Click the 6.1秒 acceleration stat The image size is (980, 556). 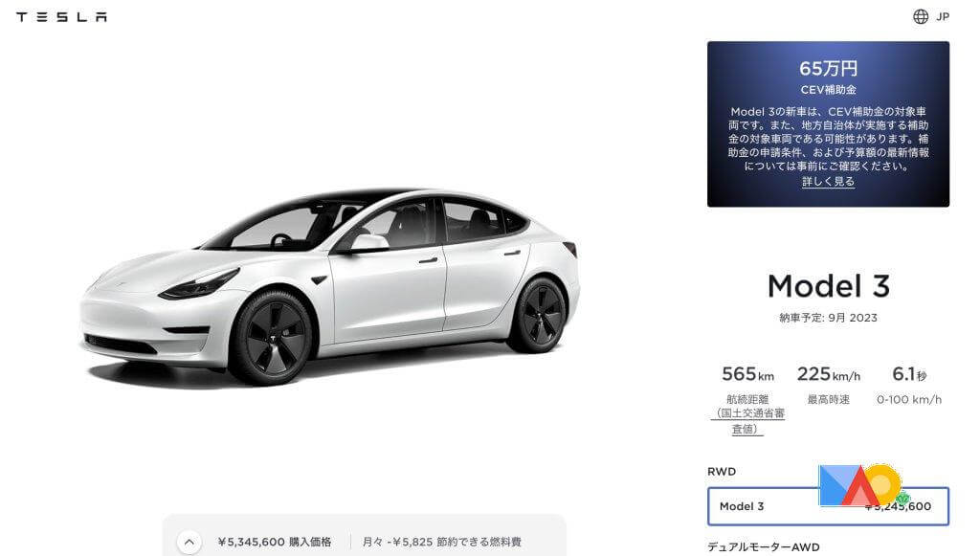(x=909, y=375)
